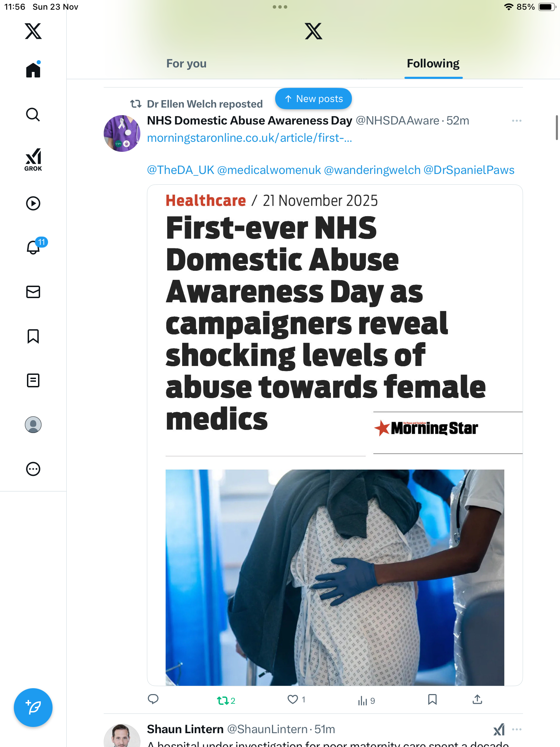This screenshot has width=560, height=747.
Task: Like the NHS Domestic Abuse post
Action: tap(293, 700)
